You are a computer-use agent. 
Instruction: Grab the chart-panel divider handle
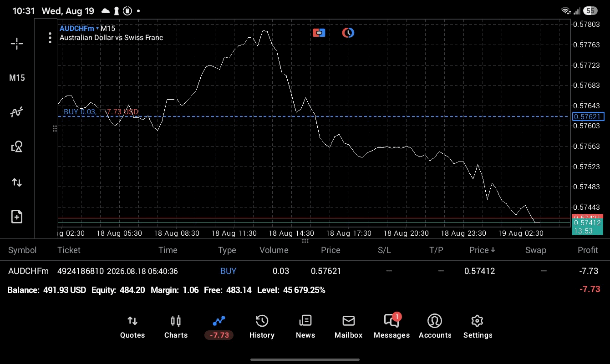[305, 241]
